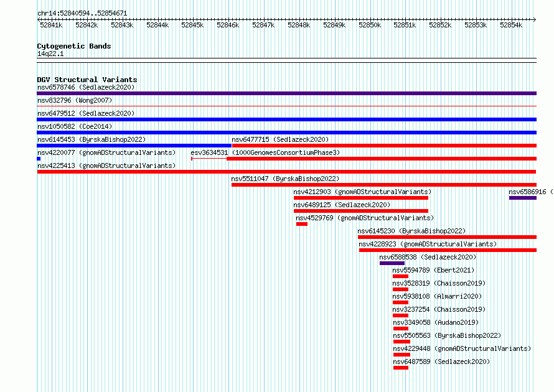Select the red nsv6477715 variant bar
This screenshot has width=554, height=392.
[385, 146]
